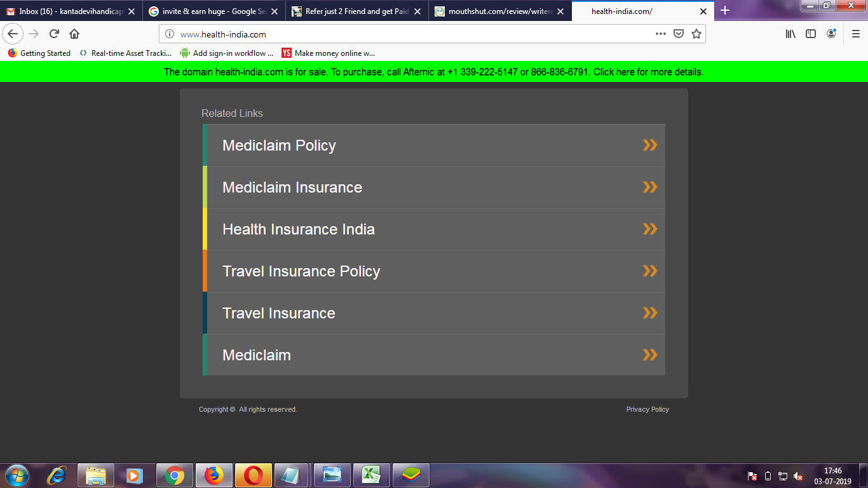Click the address bar URL field
This screenshot has width=868, height=488.
point(407,34)
